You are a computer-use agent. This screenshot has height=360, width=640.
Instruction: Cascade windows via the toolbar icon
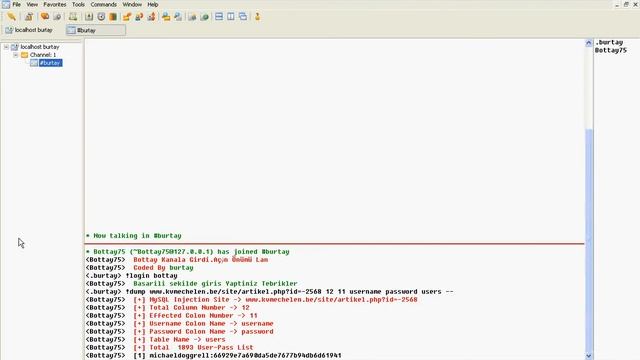click(243, 17)
